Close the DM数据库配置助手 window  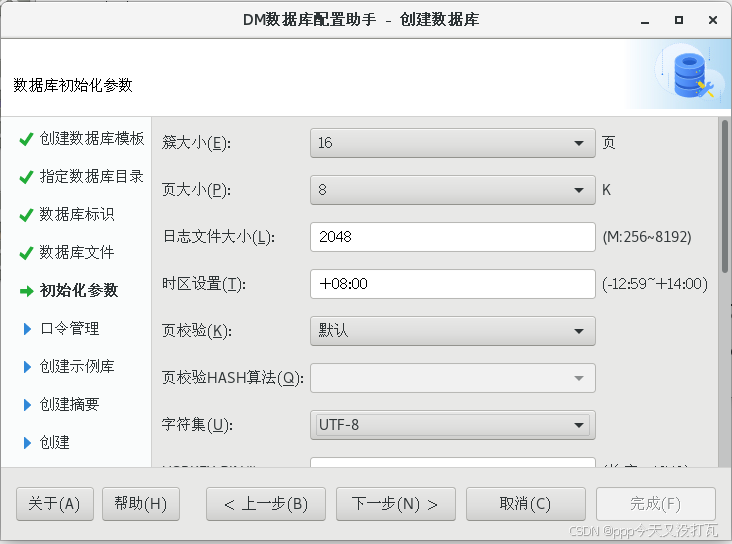[x=712, y=20]
